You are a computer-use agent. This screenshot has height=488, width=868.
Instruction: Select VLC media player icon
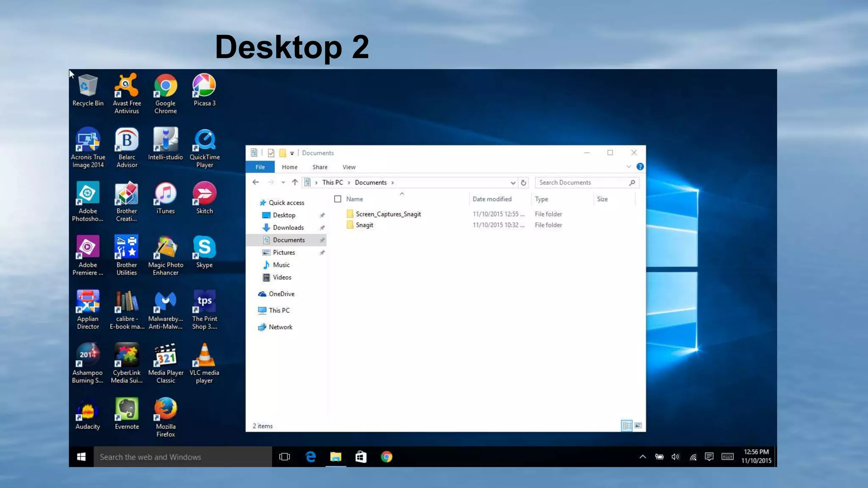point(204,363)
